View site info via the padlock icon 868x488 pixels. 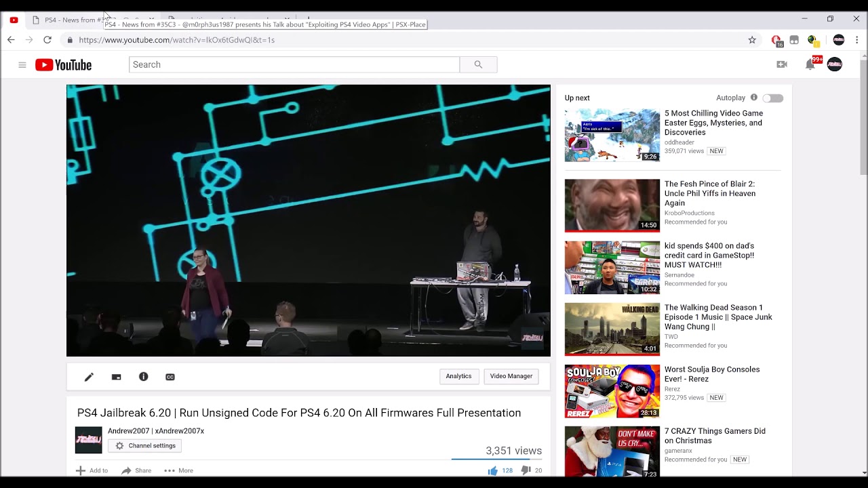pos(70,40)
